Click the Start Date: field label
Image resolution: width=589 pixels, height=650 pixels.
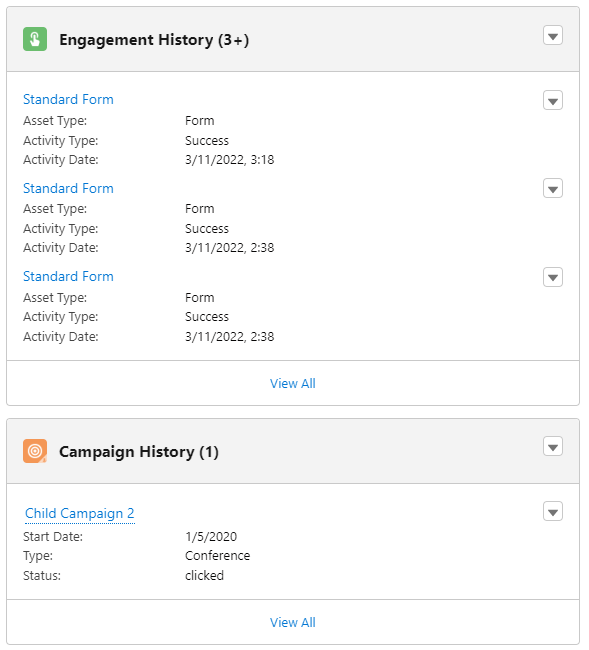coord(53,537)
